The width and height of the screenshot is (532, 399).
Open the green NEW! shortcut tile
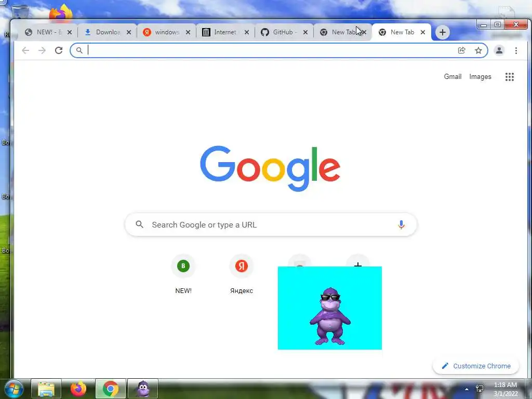click(x=183, y=274)
